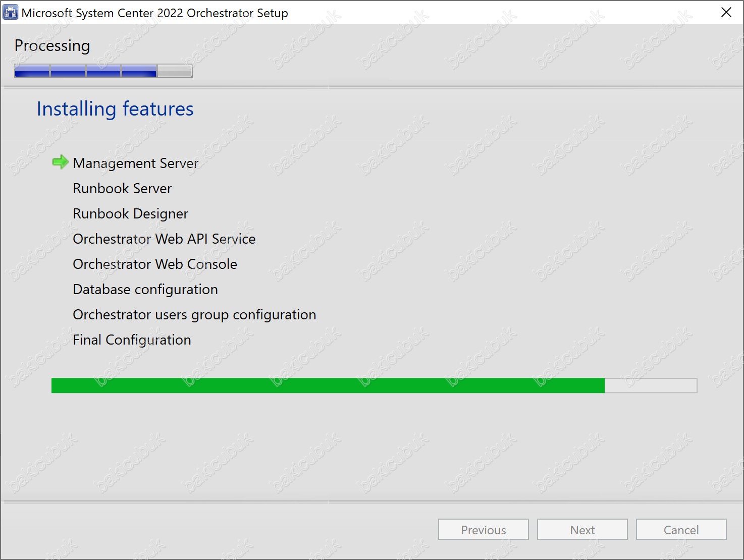Click the window title text
The image size is (744, 560).
[x=154, y=13]
